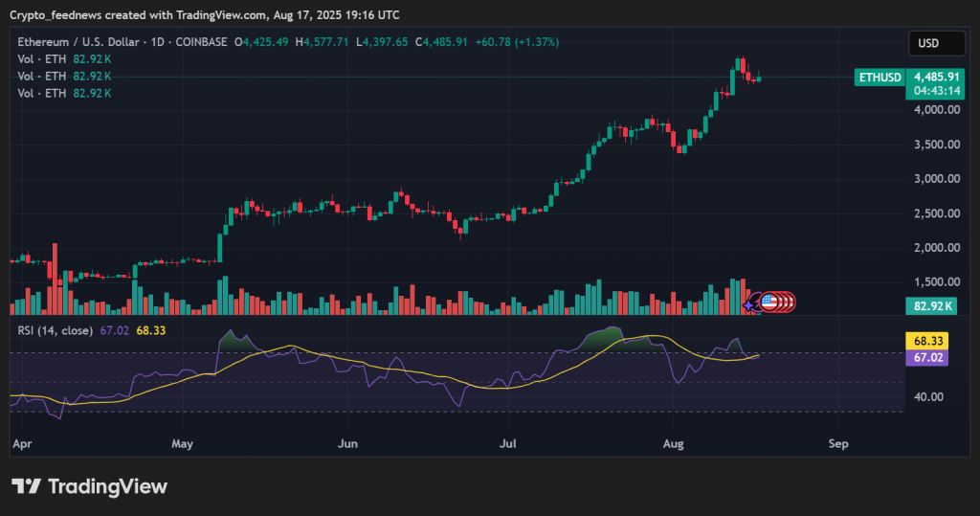Expand the RSI (14, close) indicator legend

pyautogui.click(x=56, y=330)
